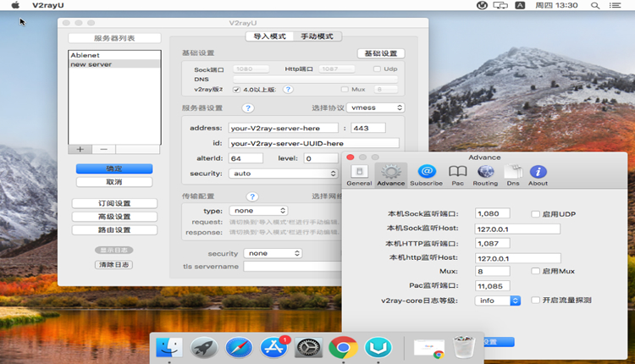Click 本机Sock监听端口 field showing 1,080
This screenshot has width=635, height=364.
point(492,213)
